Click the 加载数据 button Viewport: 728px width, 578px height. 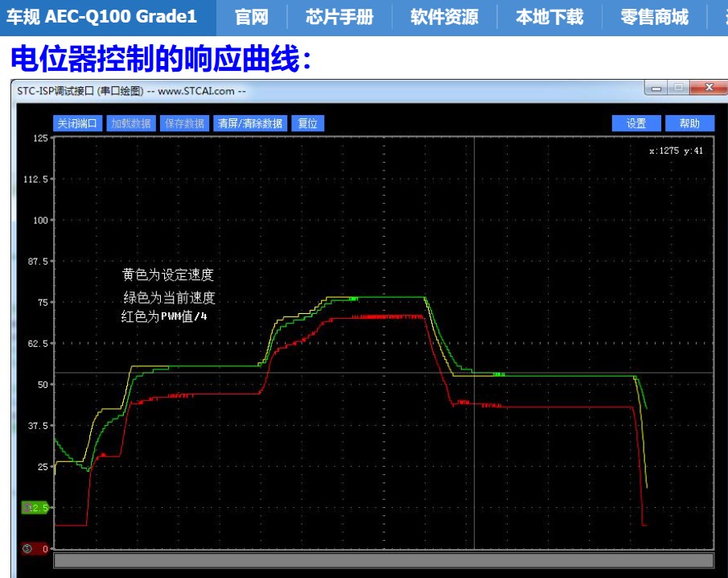click(x=131, y=123)
